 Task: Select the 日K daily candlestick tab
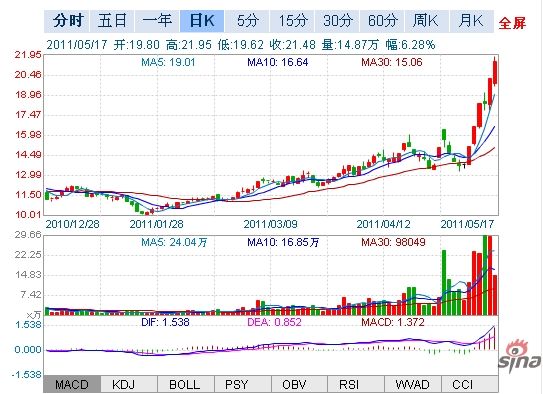(x=202, y=21)
